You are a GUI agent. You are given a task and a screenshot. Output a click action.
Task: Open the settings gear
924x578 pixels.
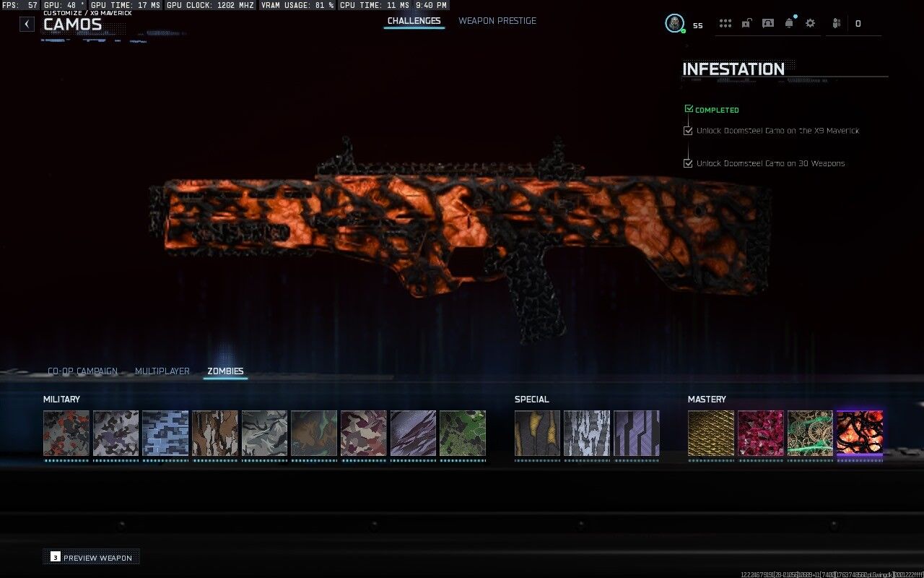tap(810, 23)
